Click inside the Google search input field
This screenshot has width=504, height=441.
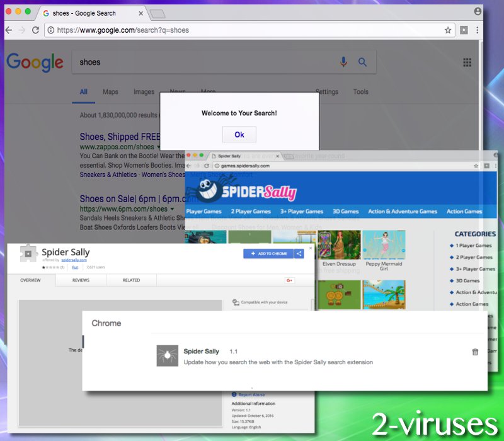pyautogui.click(x=189, y=62)
